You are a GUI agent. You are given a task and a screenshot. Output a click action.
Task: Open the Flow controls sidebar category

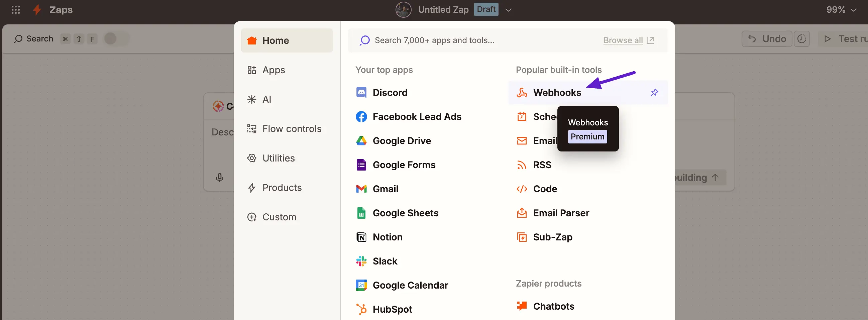pyautogui.click(x=287, y=129)
